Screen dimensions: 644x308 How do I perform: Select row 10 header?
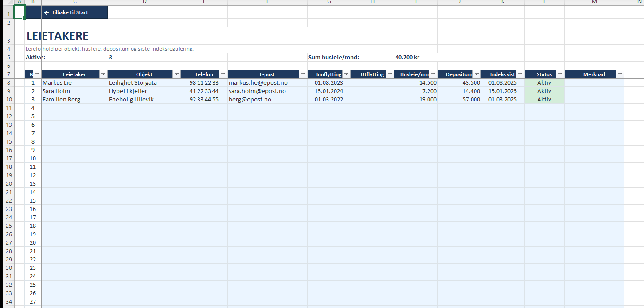(8, 100)
